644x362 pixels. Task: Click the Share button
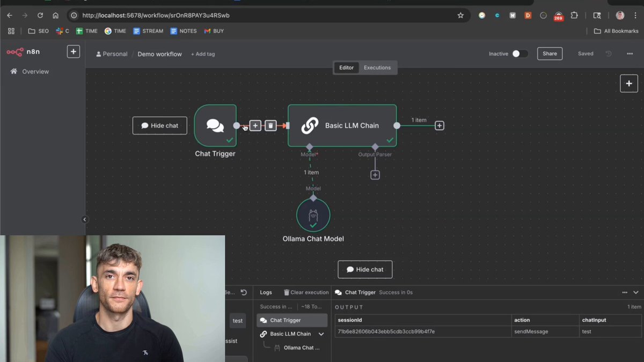click(550, 54)
